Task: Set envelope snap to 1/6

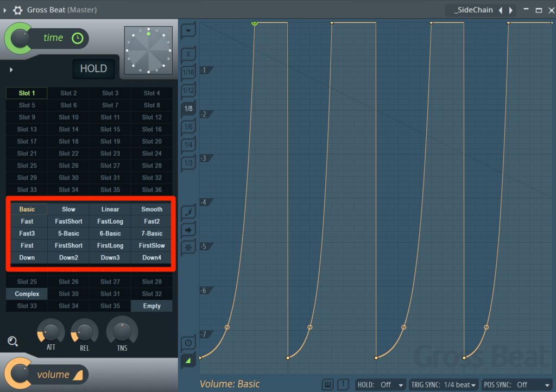Action: 188,127
